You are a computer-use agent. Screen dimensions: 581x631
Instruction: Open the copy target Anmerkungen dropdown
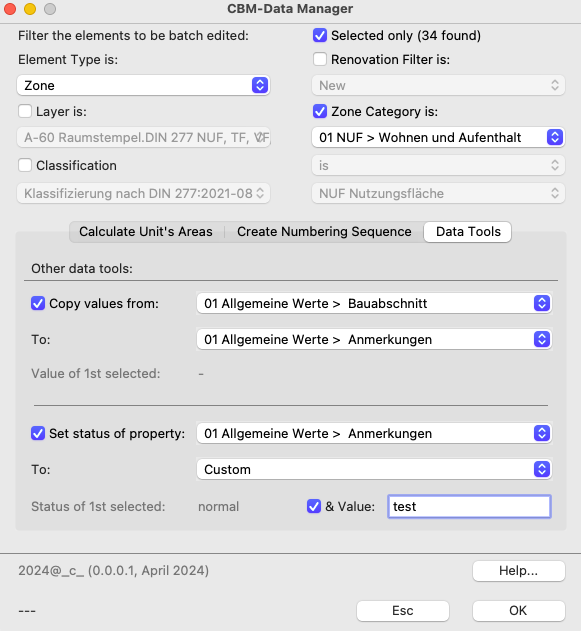tap(374, 340)
